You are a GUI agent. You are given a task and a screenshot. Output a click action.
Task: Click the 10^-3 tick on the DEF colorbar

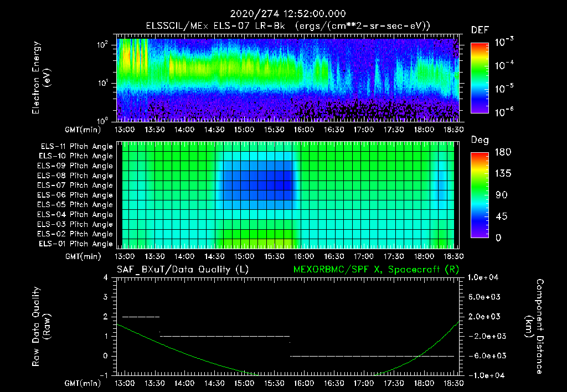coord(504,42)
